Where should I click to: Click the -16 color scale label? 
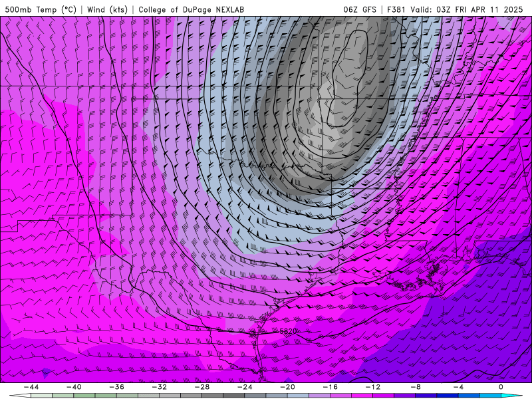point(330,387)
